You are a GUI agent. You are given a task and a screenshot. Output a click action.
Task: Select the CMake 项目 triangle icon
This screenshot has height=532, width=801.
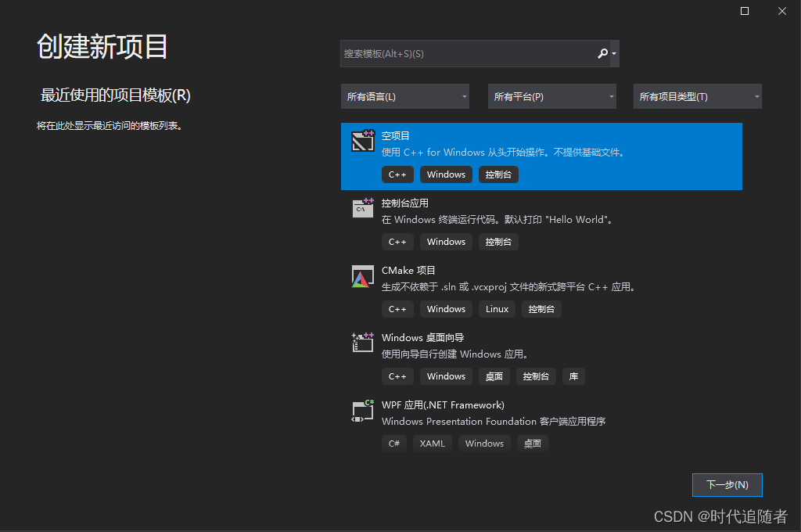click(x=363, y=276)
